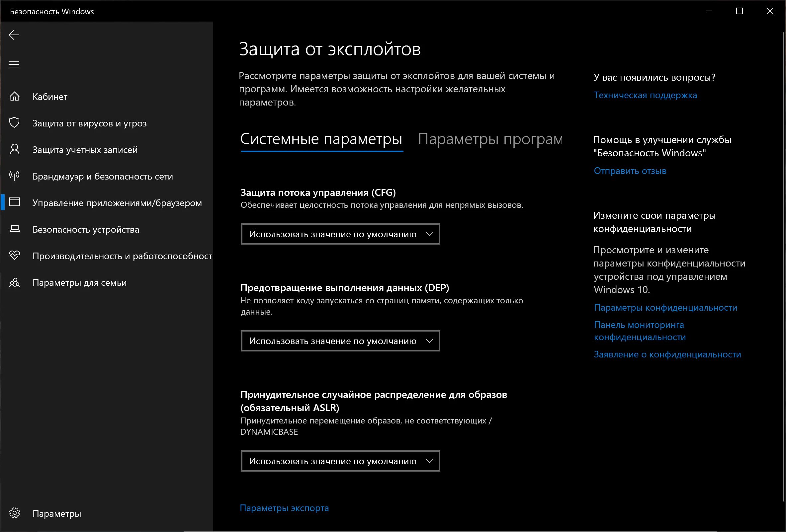The image size is (786, 532).
Task: Click the performance health heart icon
Action: pos(15,256)
